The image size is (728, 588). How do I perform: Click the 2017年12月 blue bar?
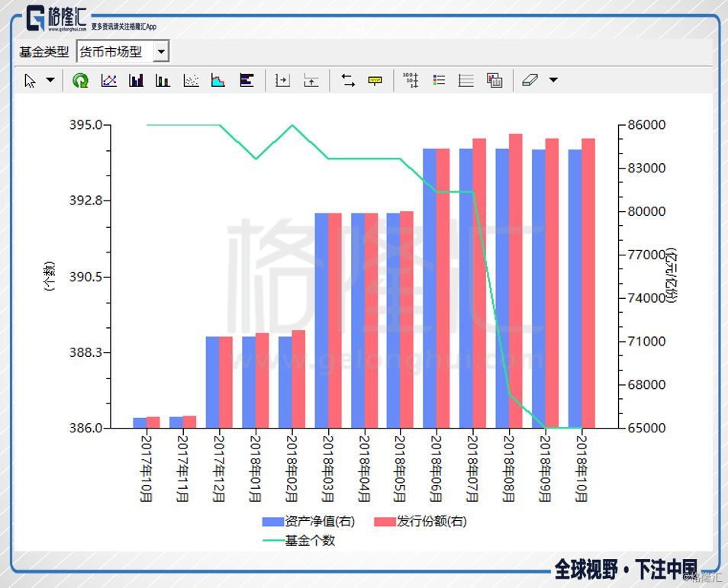coord(213,382)
